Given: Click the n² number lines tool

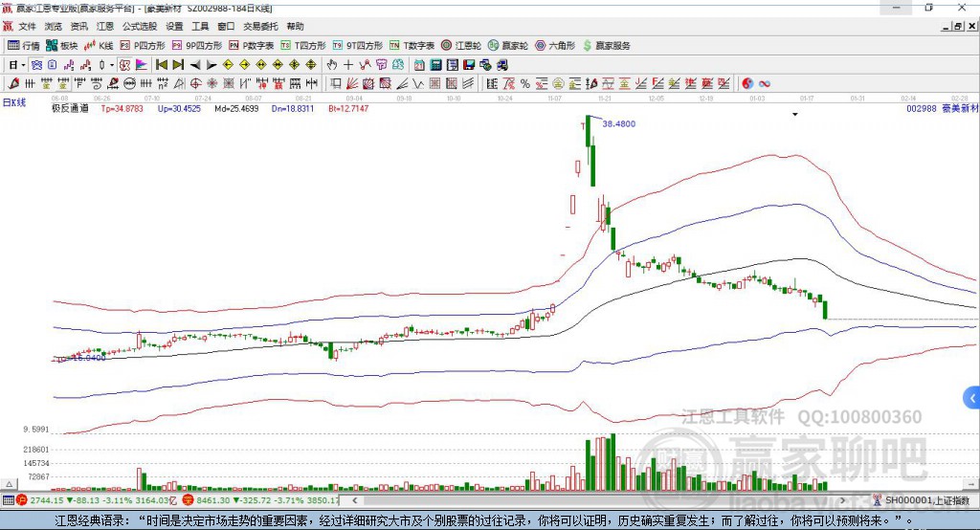Looking at the screenshot, I should pyautogui.click(x=163, y=84).
